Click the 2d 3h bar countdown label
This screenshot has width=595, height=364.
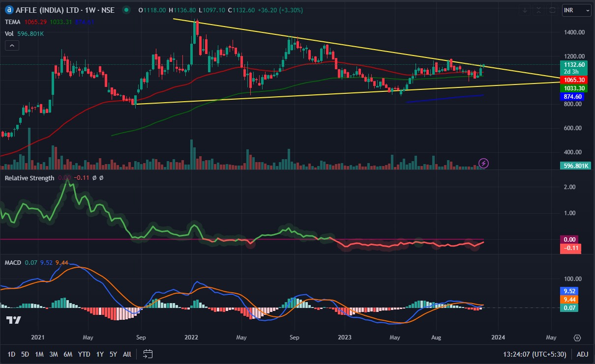pyautogui.click(x=571, y=72)
